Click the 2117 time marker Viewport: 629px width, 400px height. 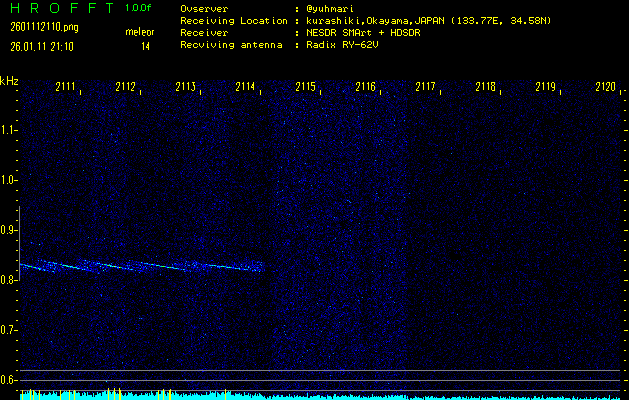425,86
